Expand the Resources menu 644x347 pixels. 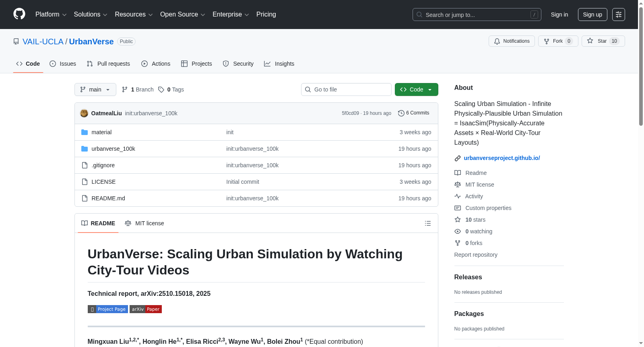(134, 15)
